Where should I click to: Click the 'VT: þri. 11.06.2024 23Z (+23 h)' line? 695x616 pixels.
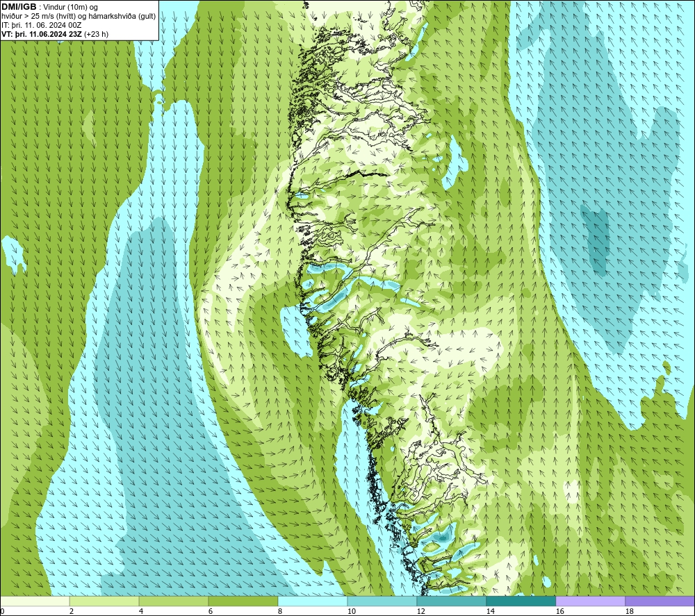point(54,33)
